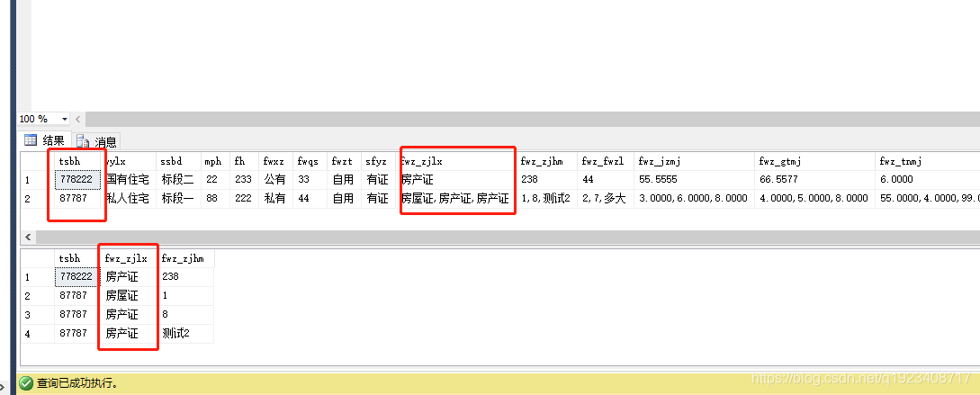Click the 自用 cell in the 国有住宅 row
This screenshot has height=395, width=980.
[x=345, y=179]
